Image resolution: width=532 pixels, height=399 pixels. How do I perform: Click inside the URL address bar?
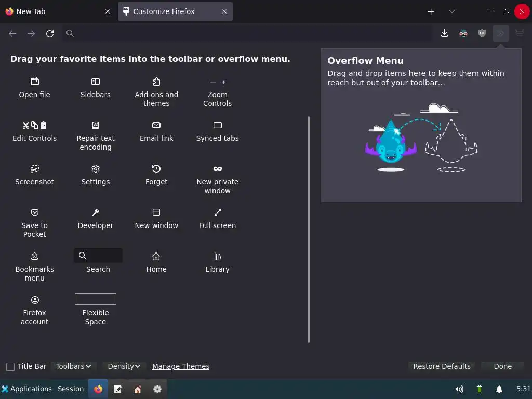pyautogui.click(x=247, y=33)
